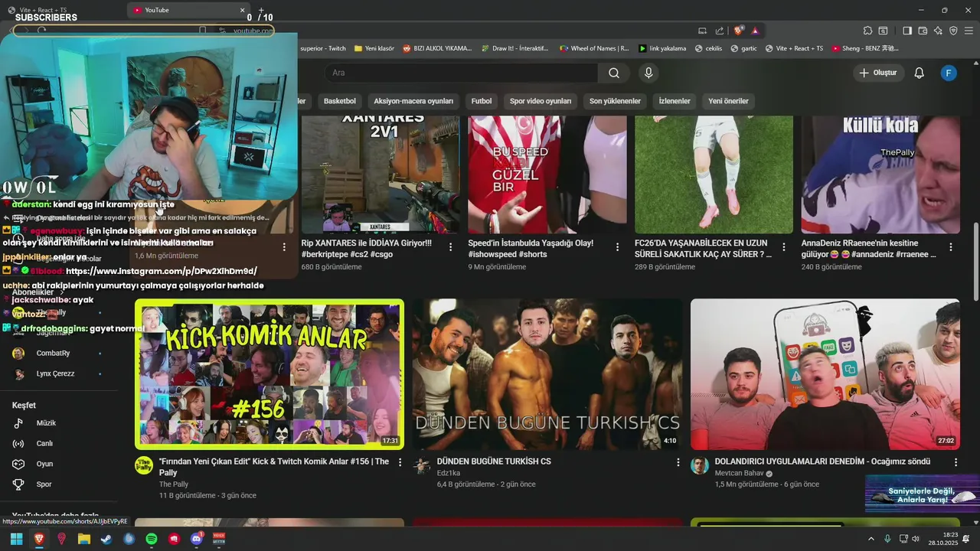Click the Windows Start button

(x=16, y=539)
